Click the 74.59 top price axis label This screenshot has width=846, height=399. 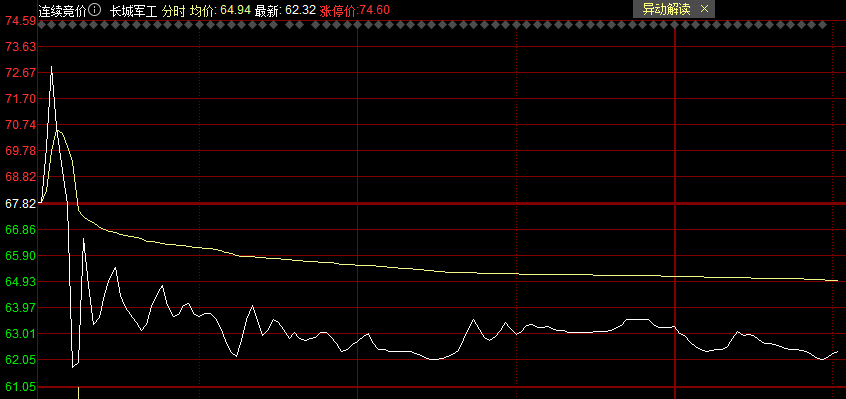20,21
